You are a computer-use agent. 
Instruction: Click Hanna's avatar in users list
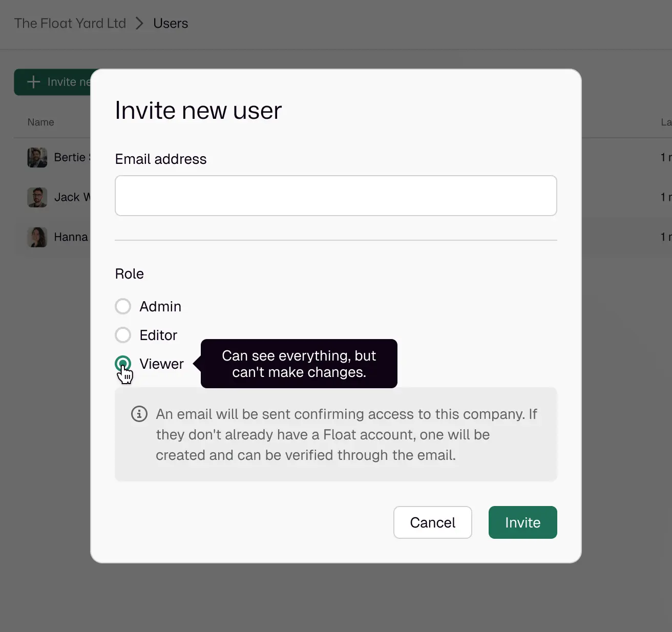click(x=37, y=237)
